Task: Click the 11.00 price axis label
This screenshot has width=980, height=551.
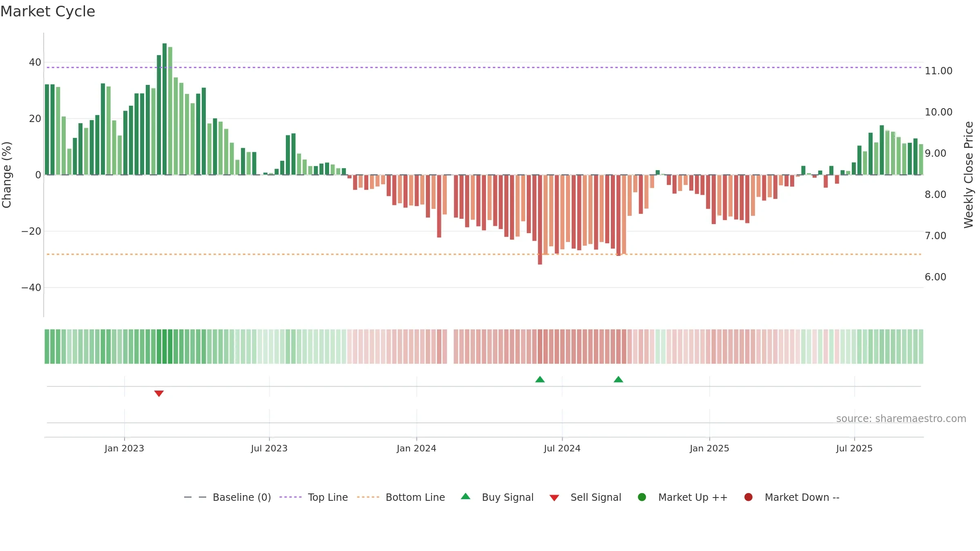Action: [x=938, y=71]
